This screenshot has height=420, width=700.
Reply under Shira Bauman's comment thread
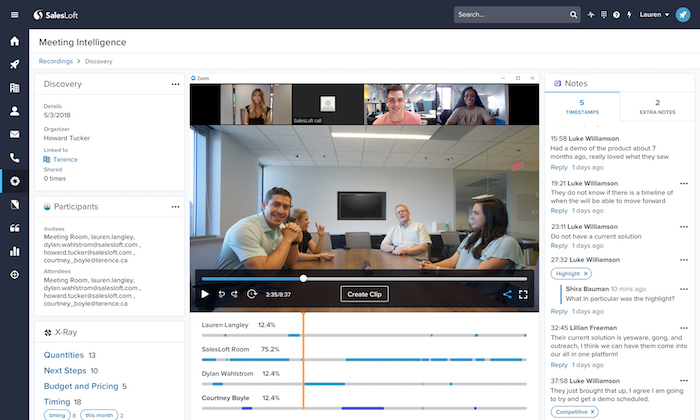click(x=559, y=311)
